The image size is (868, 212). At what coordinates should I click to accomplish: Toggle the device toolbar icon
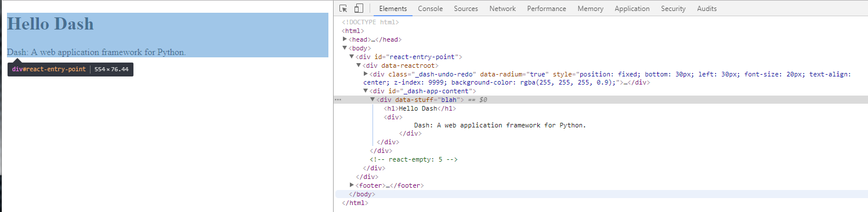coord(359,9)
